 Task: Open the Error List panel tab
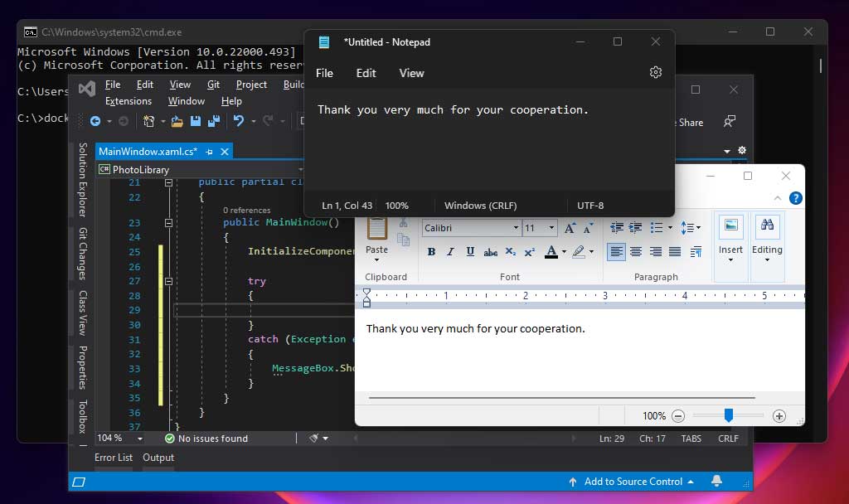point(114,458)
